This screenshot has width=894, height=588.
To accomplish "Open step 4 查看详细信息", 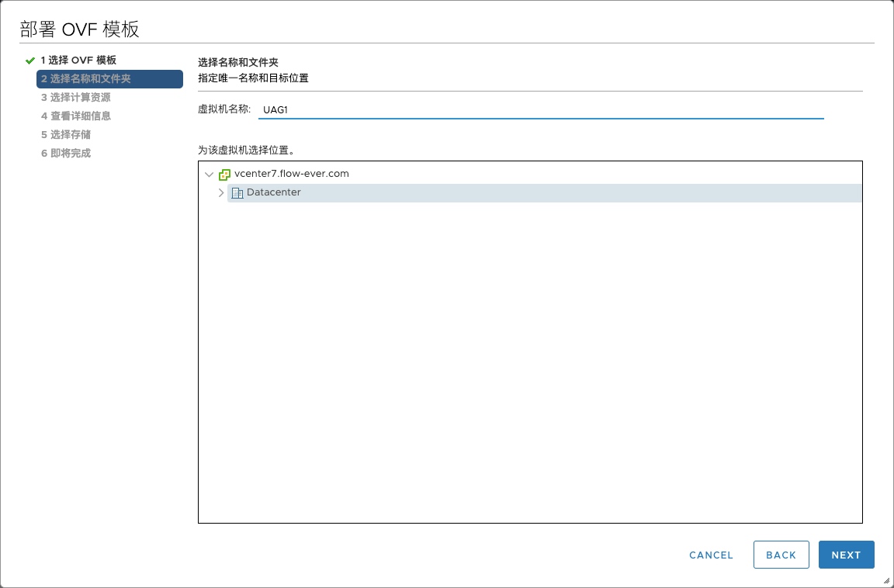I will [76, 116].
